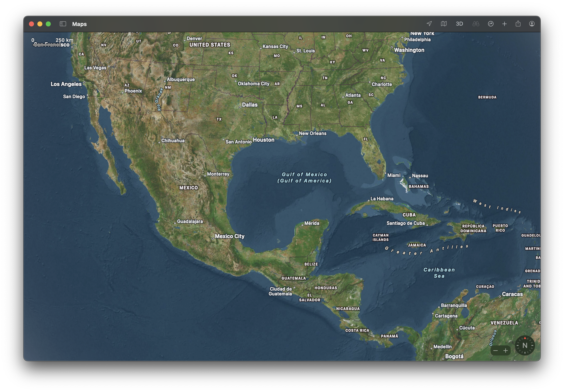Click the Charlotte city label
The width and height of the screenshot is (564, 392).
point(382,84)
